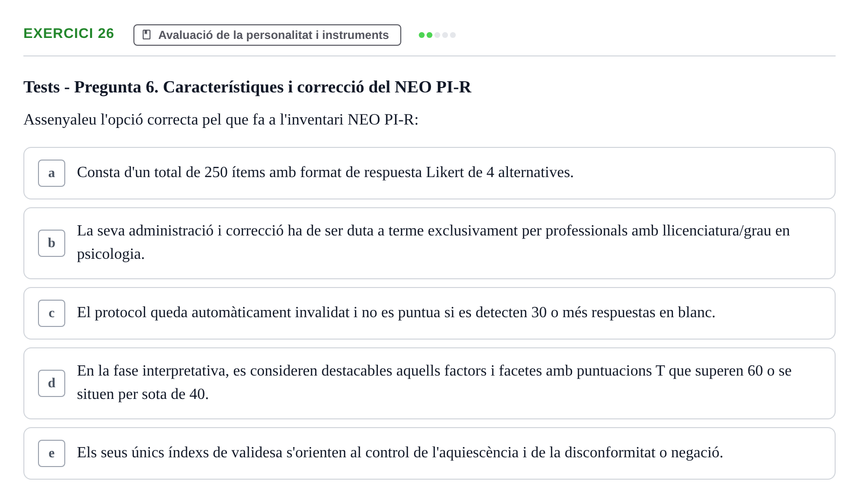Click the title 'Tests - Pregunta 6' heading

point(247,87)
